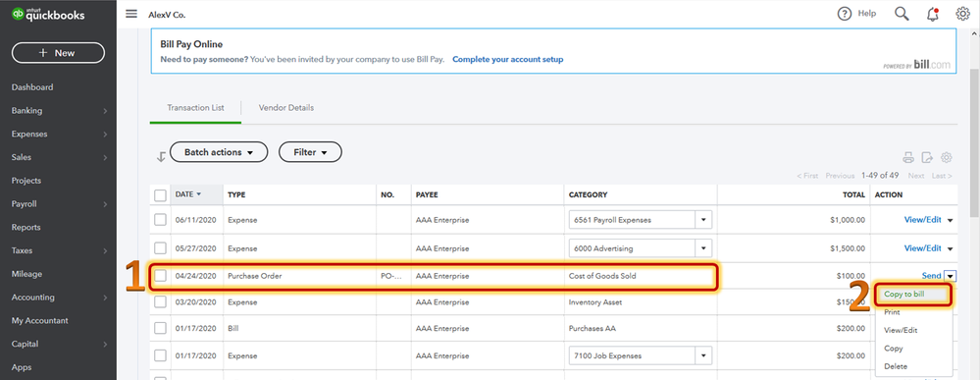Open the search magnifier icon
This screenshot has width=980, height=380.
902,14
